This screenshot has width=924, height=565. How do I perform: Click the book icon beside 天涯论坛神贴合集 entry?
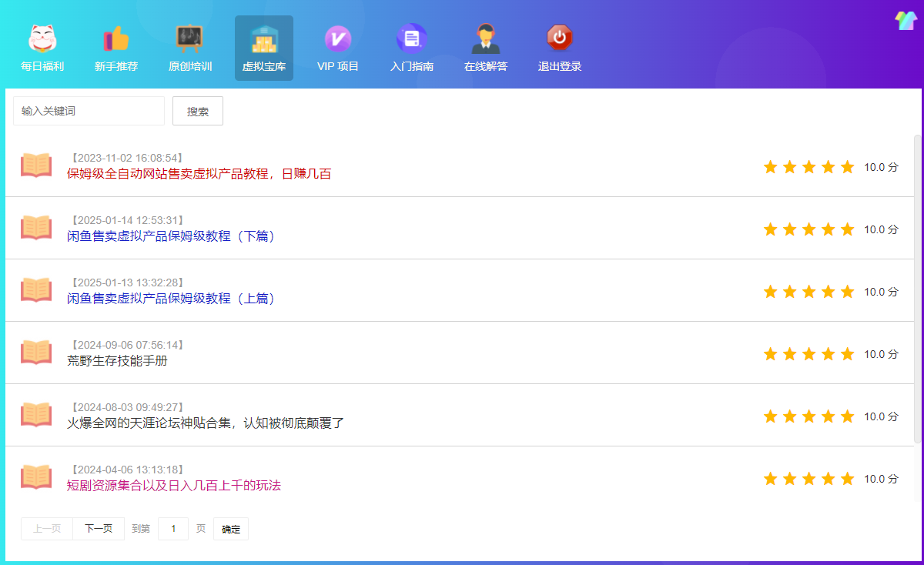click(x=36, y=415)
